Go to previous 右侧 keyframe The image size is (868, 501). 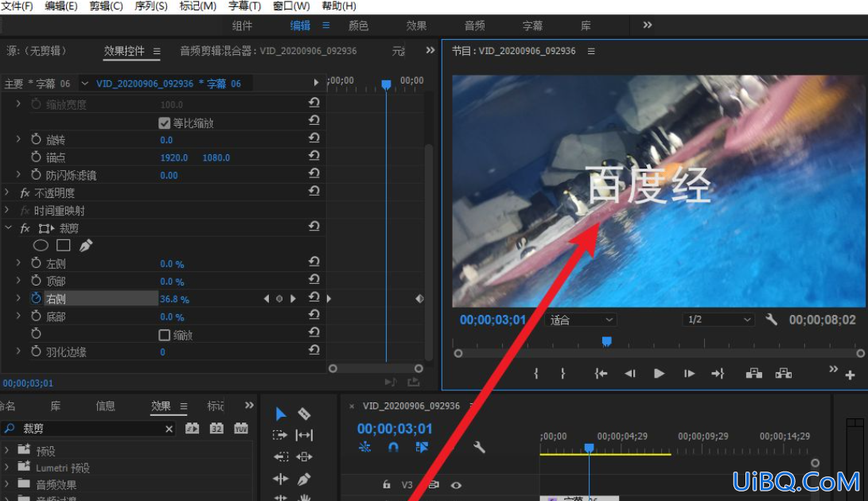pos(267,298)
